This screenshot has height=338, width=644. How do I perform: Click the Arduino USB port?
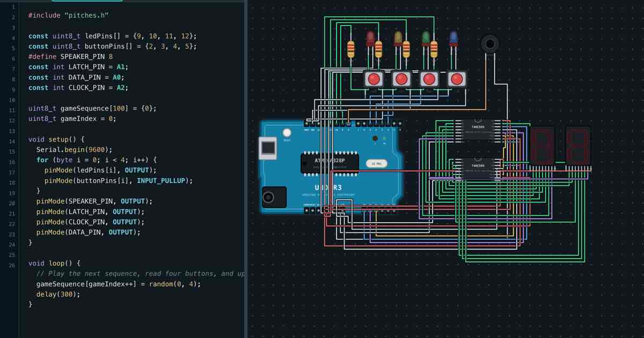268,148
